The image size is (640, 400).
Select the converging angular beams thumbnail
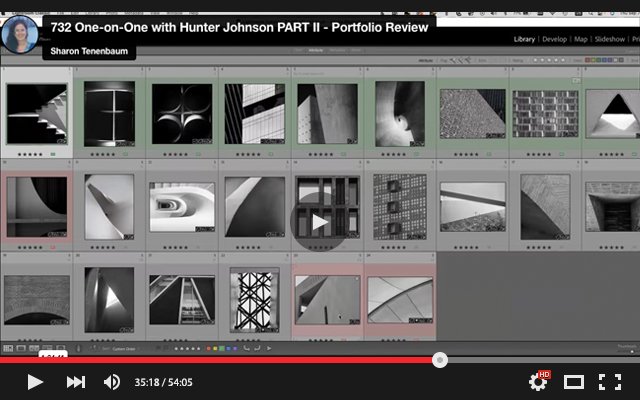coord(182,300)
